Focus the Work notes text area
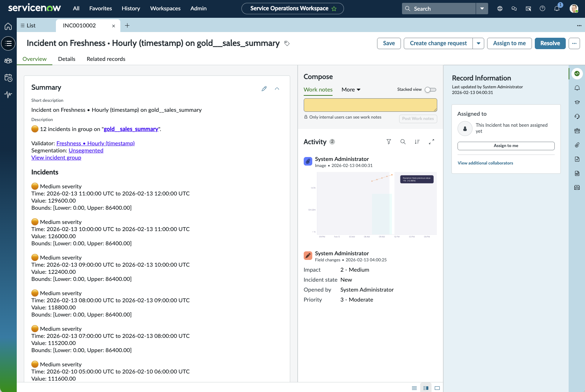This screenshot has width=585, height=392. pos(370,105)
